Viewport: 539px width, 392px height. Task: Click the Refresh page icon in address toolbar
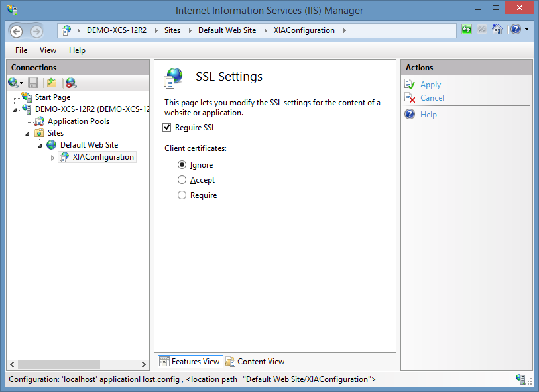467,30
